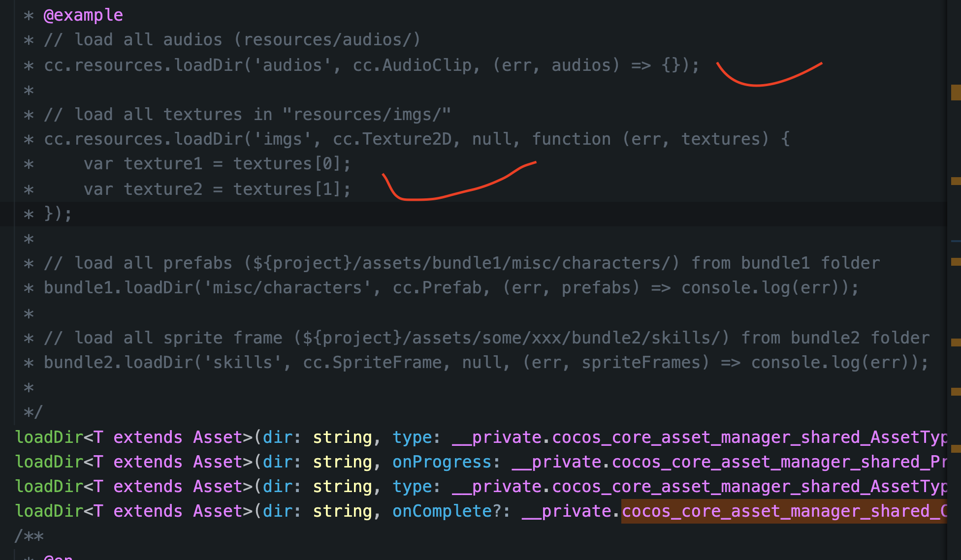The width and height of the screenshot is (961, 560).
Task: Click the 'misc/characters' string literal
Action: 287,287
